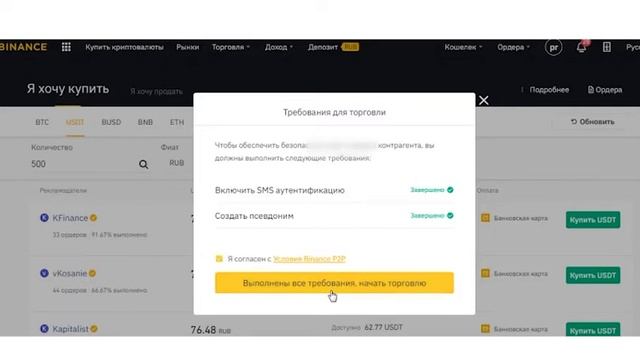Click the search magnifier in Количество field
The image size is (640, 360).
(x=143, y=164)
